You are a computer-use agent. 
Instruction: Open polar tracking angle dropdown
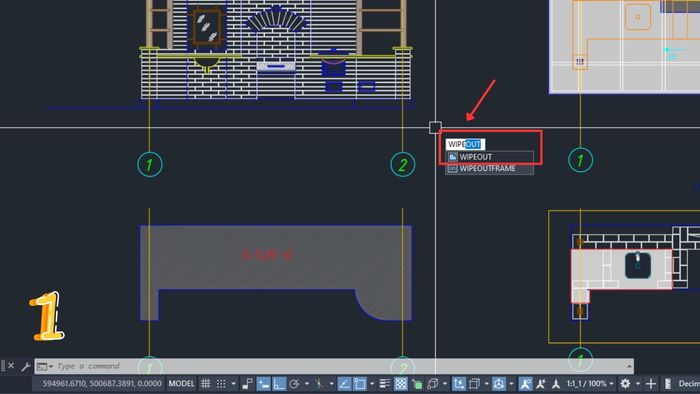tap(307, 384)
